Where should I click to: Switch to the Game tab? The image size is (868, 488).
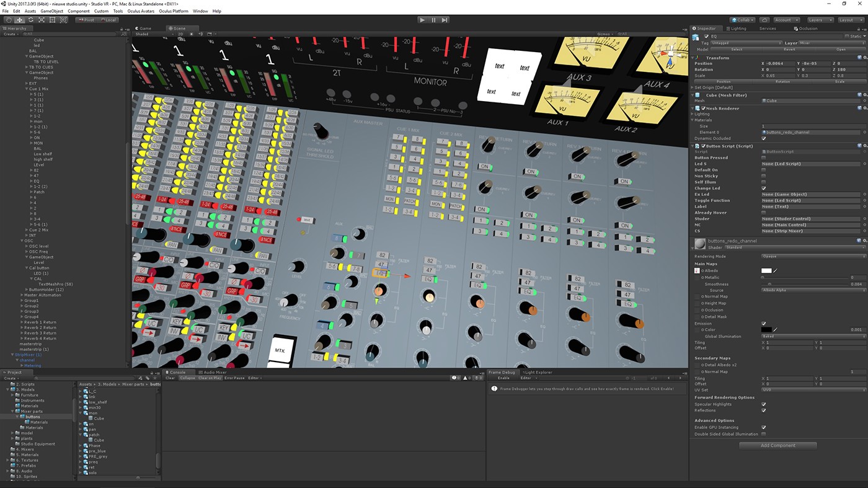click(143, 28)
